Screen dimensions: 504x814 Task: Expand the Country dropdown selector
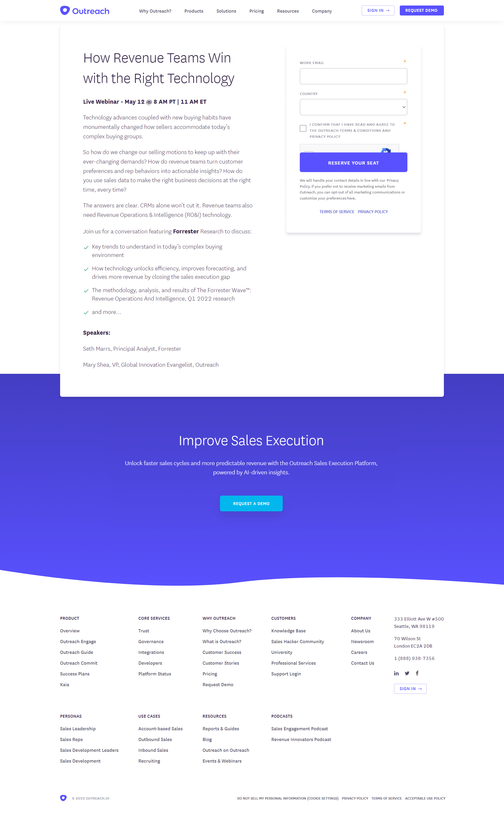click(353, 107)
